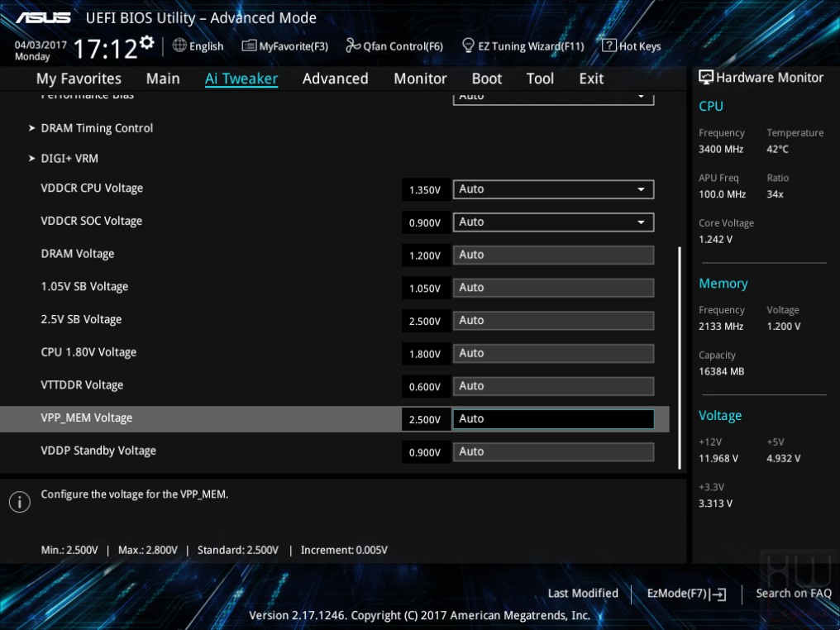Open the My Favorites tab

click(79, 79)
